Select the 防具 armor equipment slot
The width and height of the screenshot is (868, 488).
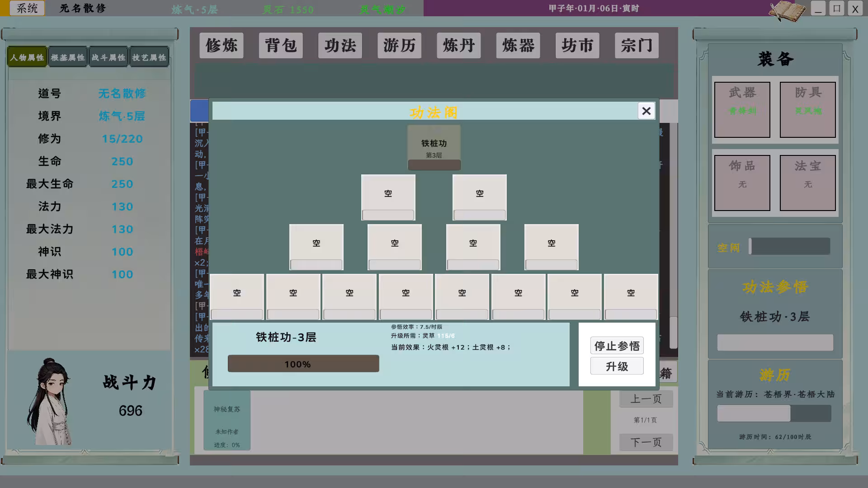(808, 110)
